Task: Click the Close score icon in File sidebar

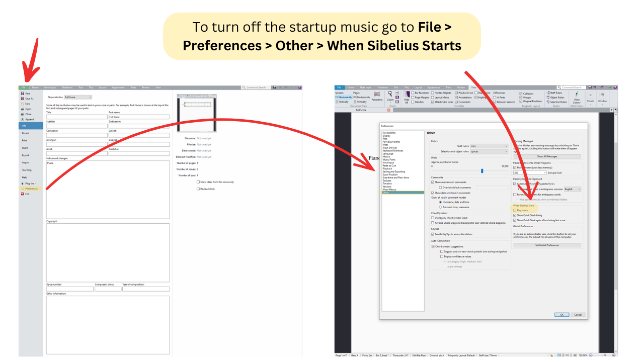Action: (x=22, y=114)
